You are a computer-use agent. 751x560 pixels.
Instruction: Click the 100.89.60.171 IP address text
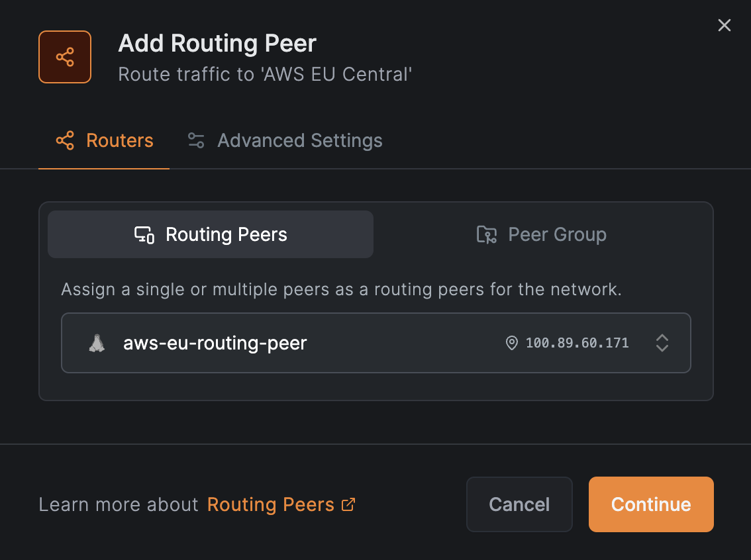point(577,343)
